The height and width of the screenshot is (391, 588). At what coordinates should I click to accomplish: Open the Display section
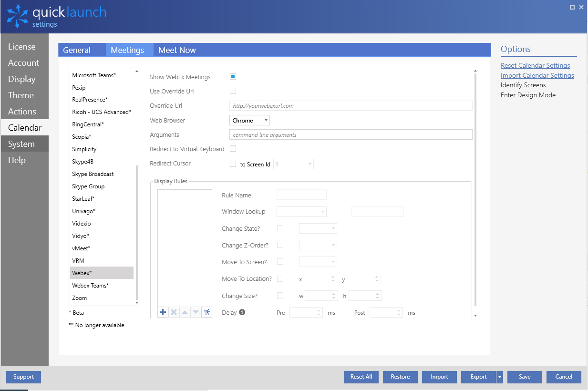(x=25, y=79)
